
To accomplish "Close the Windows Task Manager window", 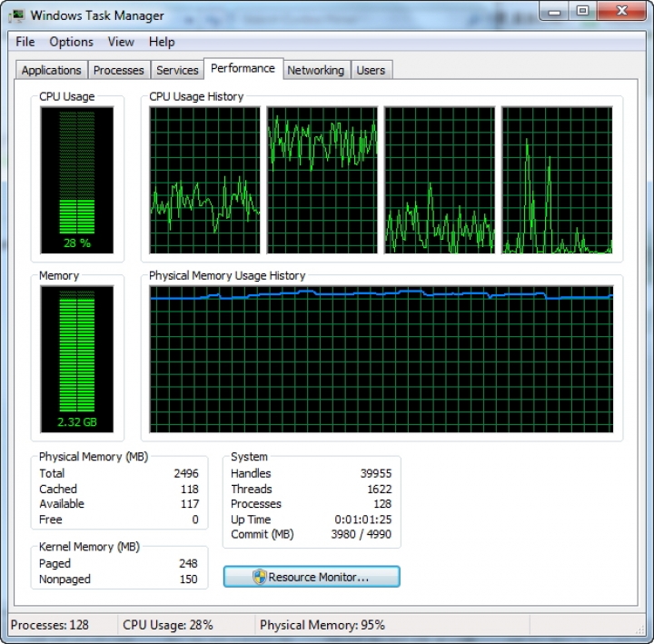I will pyautogui.click(x=622, y=11).
